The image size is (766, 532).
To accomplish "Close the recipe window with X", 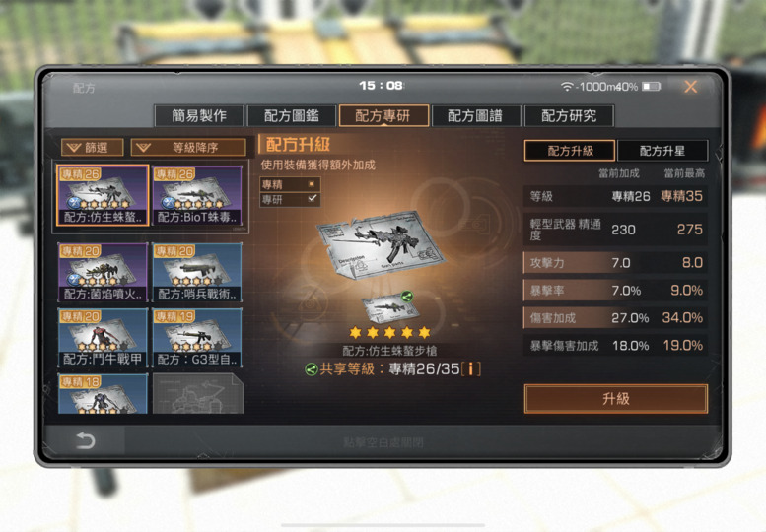I will 691,87.
